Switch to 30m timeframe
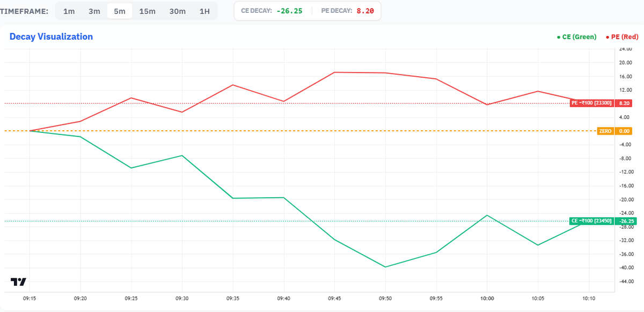 point(177,11)
